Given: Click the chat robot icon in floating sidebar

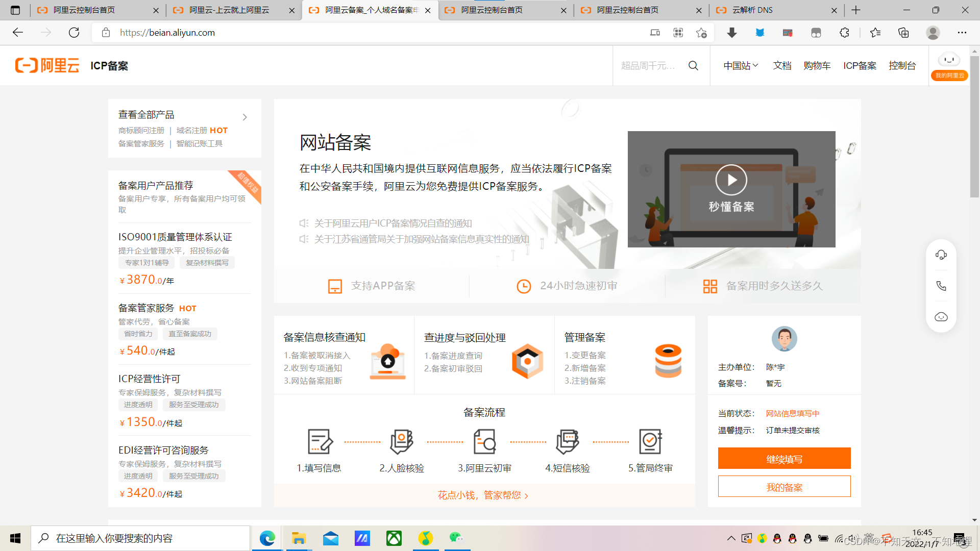Looking at the screenshot, I should click(941, 317).
